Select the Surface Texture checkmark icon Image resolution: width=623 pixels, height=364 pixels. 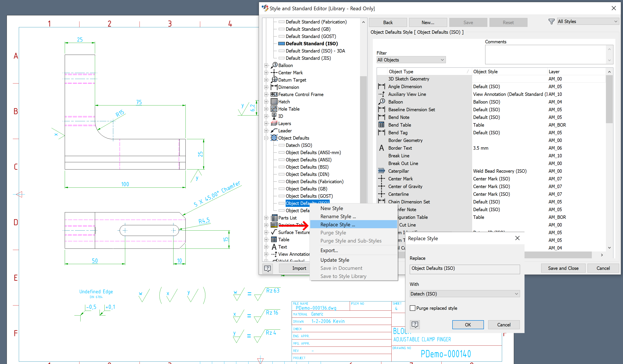pos(274,232)
